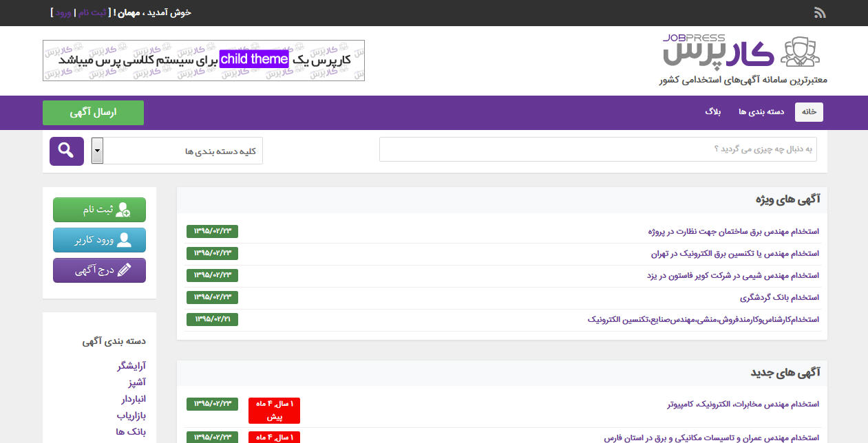Screen dimensions: 868x443
Task: Open the استخدام بانک گردشگری listing
Action: point(779,298)
